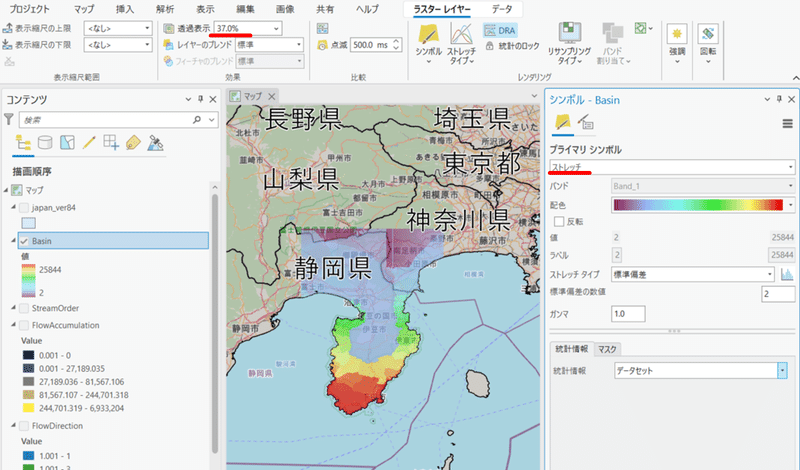Click the 標準偏差の数値 field
This screenshot has width=800, height=470.
778,294
